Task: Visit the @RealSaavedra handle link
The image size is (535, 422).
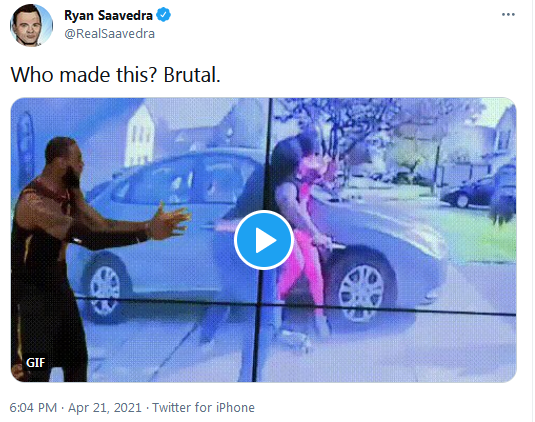Action: (110, 33)
